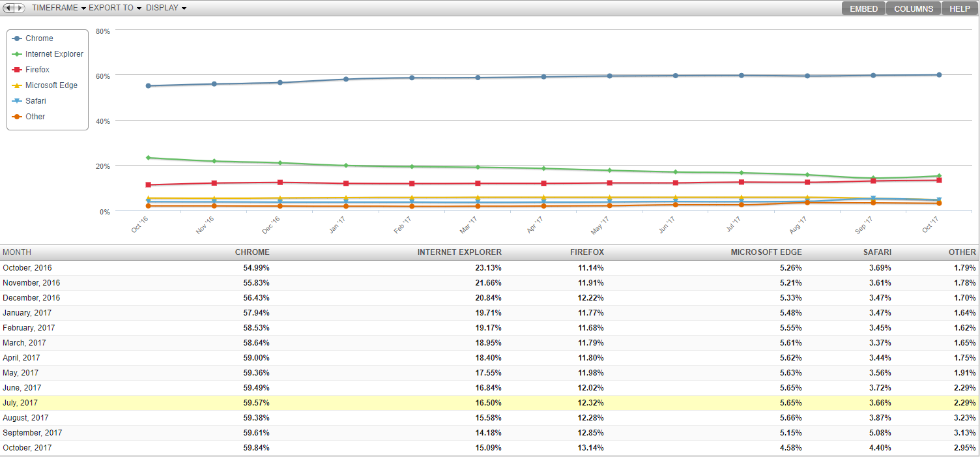Viewport: 980px width, 457px height.
Task: Click the previous (left arrow) navigation button
Action: click(x=9, y=8)
